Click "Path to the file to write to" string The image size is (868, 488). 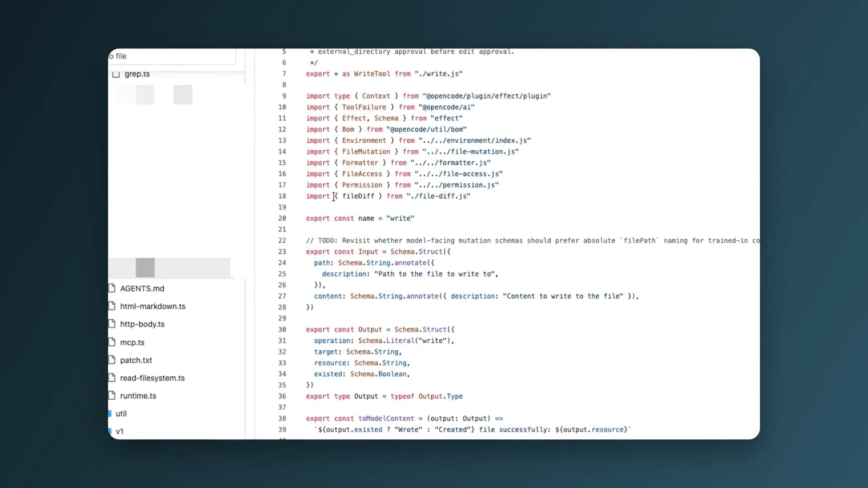click(435, 274)
